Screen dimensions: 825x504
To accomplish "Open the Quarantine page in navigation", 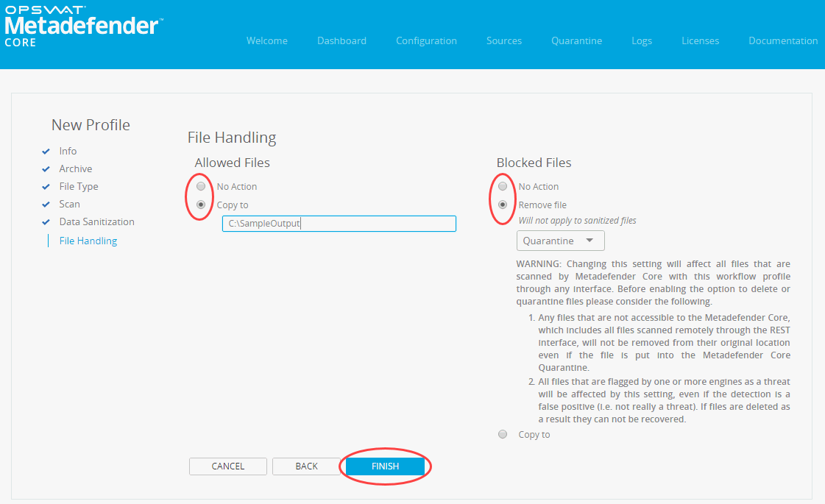I will tap(577, 40).
